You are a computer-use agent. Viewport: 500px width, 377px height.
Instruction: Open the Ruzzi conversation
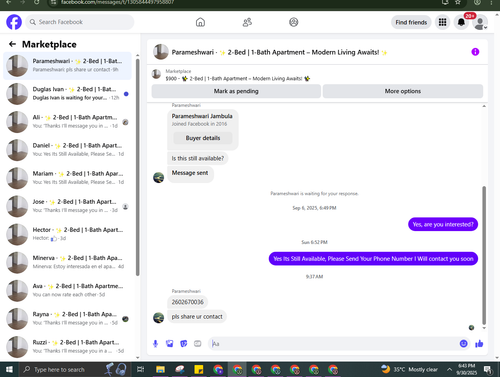pyautogui.click(x=67, y=347)
